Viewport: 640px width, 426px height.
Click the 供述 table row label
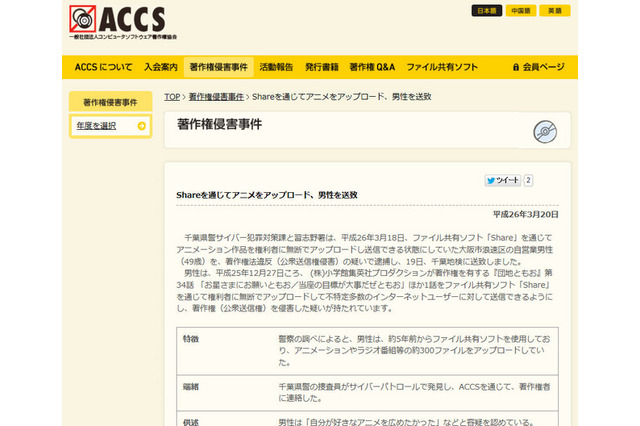[x=191, y=422]
